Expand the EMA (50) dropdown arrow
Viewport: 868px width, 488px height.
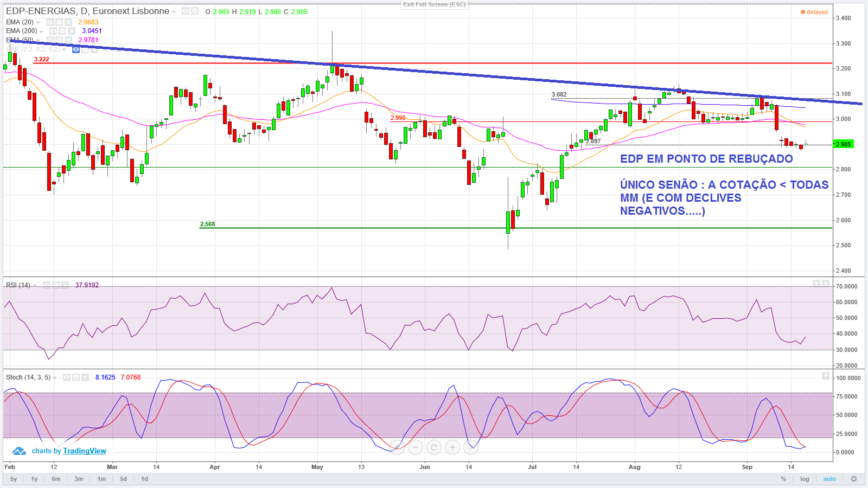point(38,41)
